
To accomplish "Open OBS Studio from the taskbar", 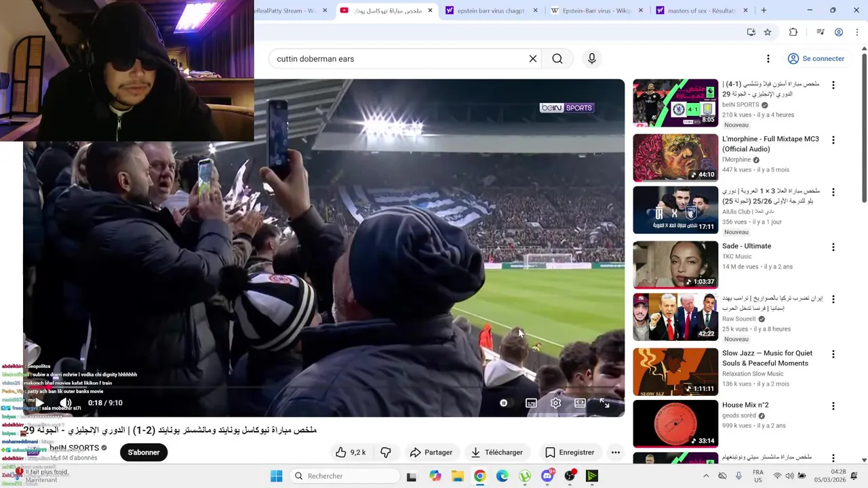I will click(570, 476).
